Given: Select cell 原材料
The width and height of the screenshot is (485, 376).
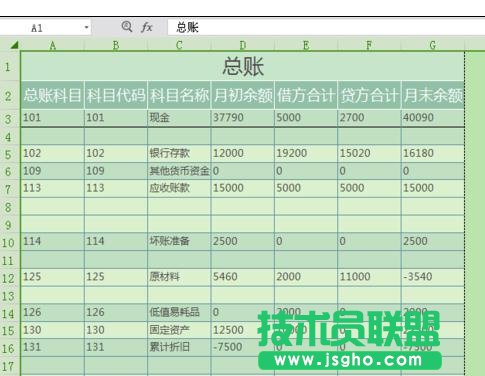Looking at the screenshot, I should click(179, 277).
